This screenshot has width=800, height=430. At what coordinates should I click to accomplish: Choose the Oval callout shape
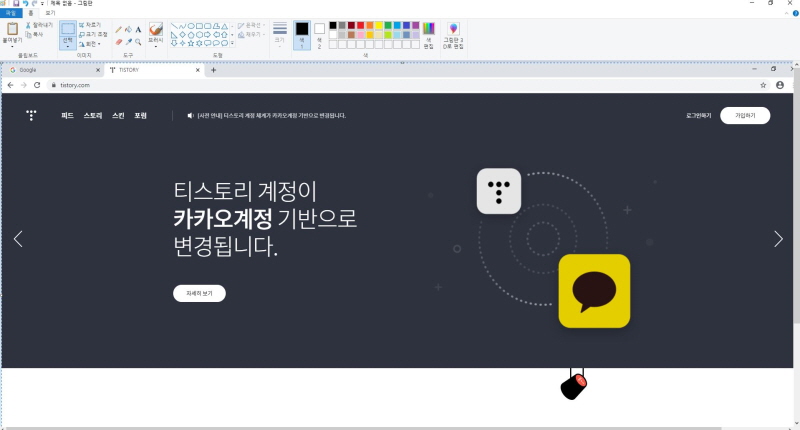click(216, 43)
